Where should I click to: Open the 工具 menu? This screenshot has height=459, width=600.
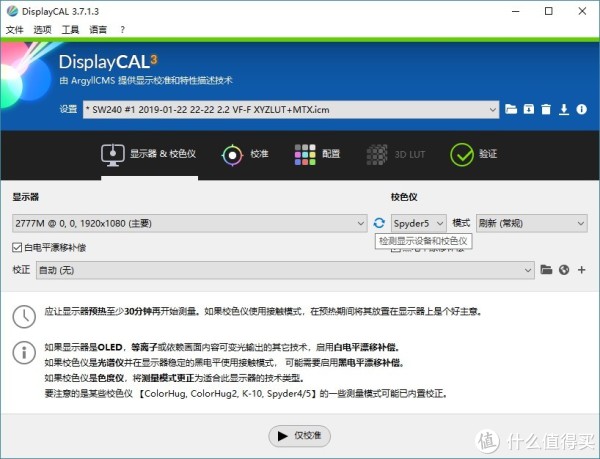(x=70, y=29)
